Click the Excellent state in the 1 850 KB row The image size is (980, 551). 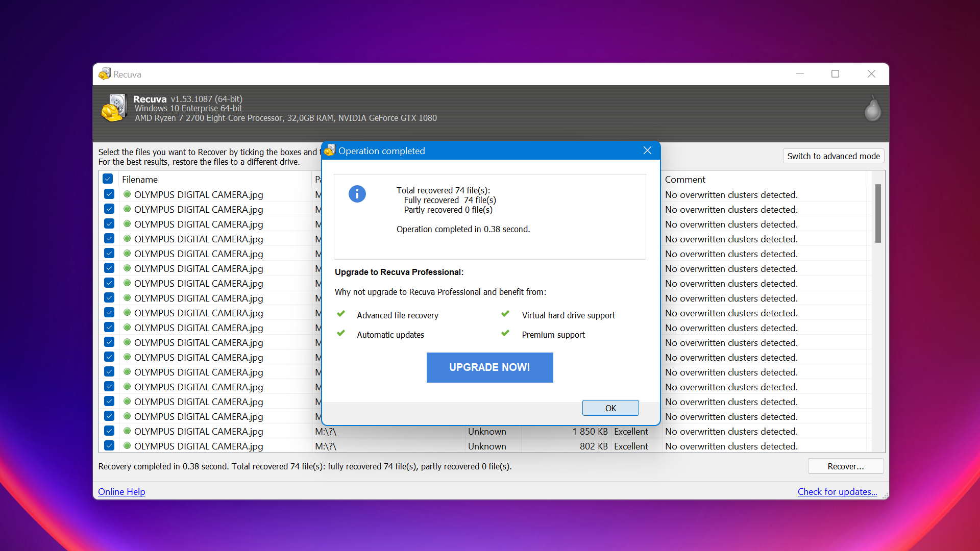point(631,432)
